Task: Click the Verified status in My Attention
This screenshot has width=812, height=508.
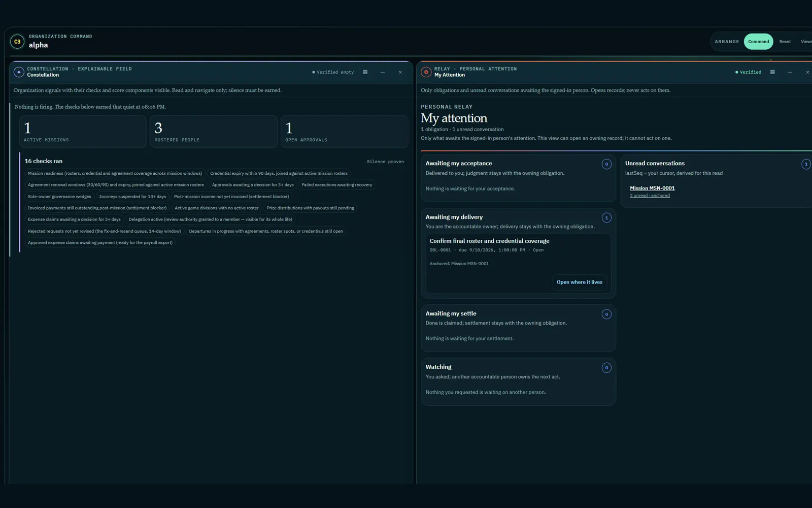Action: point(748,72)
